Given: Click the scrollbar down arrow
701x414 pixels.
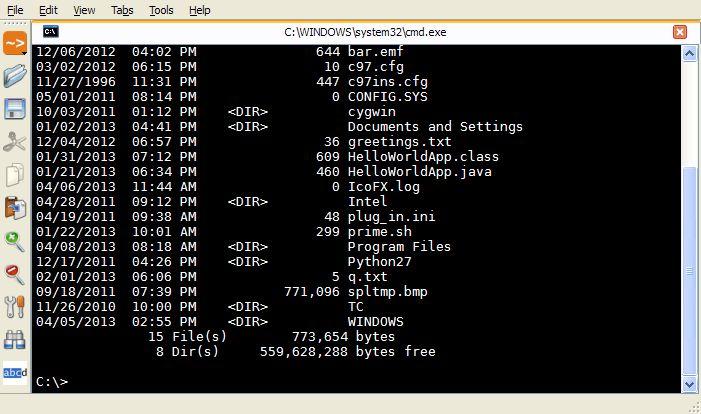Looking at the screenshot, I should [x=689, y=384].
